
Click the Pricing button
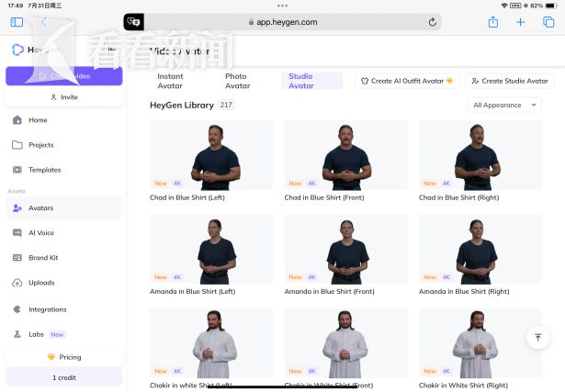64,357
